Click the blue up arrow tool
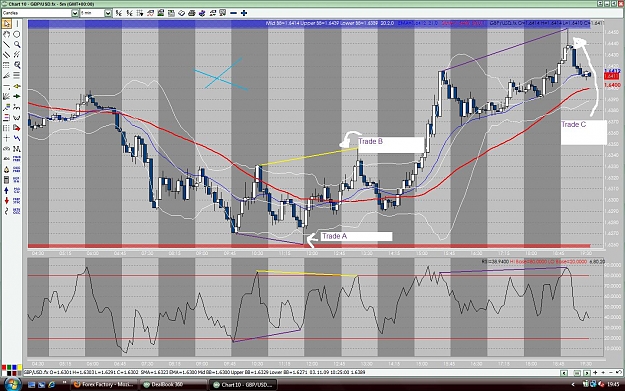Screen dimensions: 625x391 [6, 190]
